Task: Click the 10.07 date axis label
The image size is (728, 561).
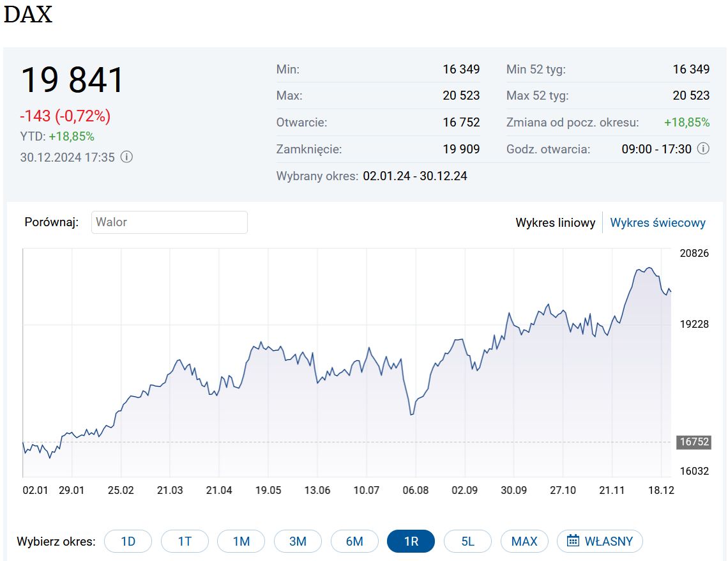Action: pyautogui.click(x=367, y=491)
